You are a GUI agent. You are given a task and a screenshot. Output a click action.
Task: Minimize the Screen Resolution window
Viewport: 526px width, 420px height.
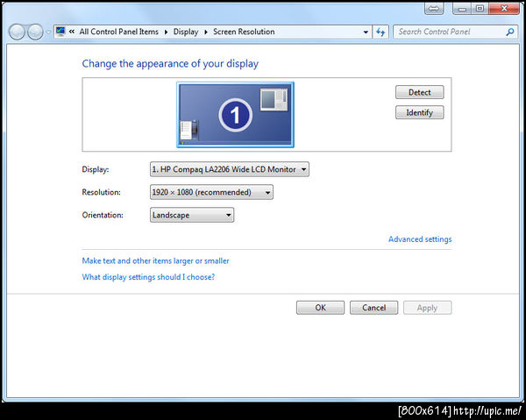pos(462,9)
